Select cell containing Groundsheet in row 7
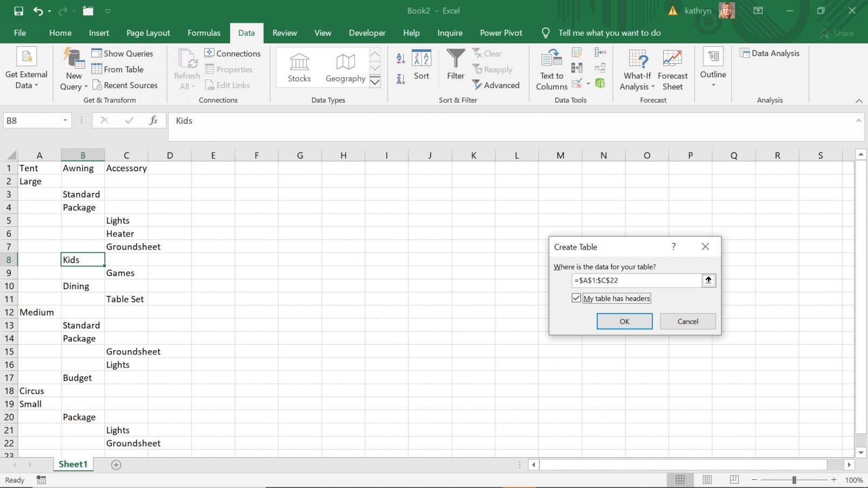This screenshot has height=488, width=868. click(x=126, y=246)
